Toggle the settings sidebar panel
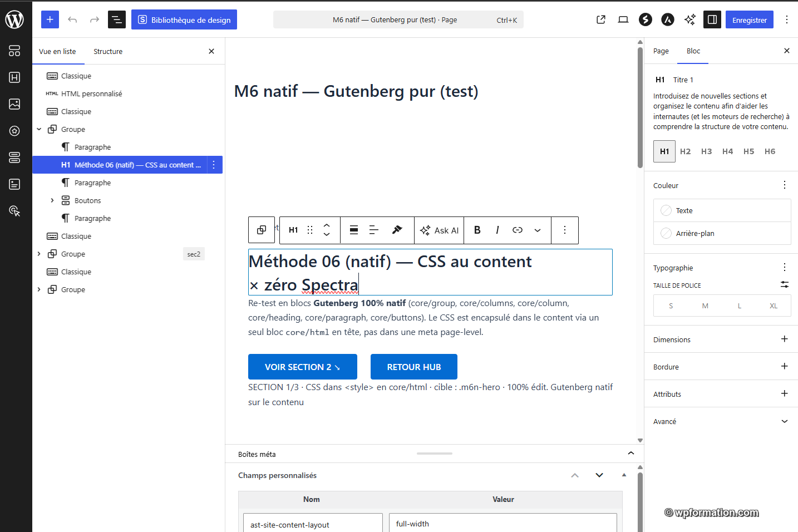Image resolution: width=798 pixels, height=532 pixels. (712, 19)
